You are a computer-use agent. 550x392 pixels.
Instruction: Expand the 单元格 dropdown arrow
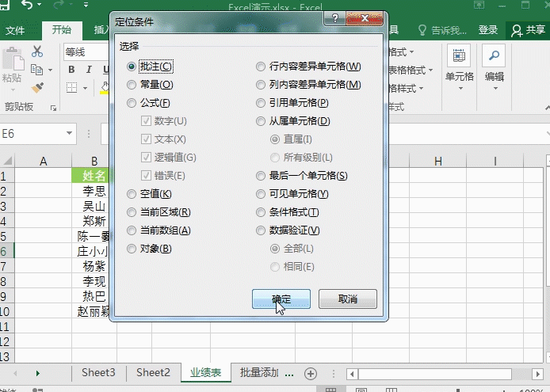[x=460, y=89]
